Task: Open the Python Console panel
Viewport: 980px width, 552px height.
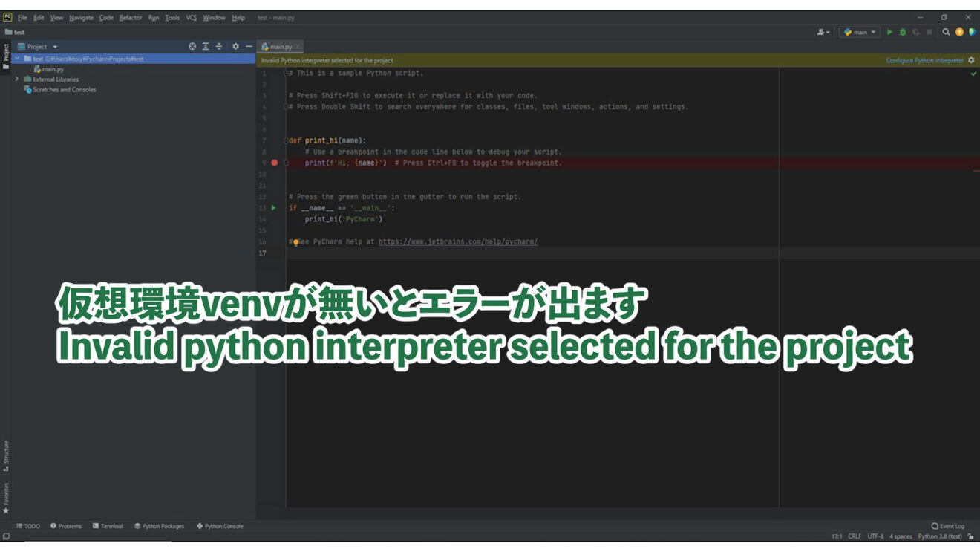Action: [220, 526]
